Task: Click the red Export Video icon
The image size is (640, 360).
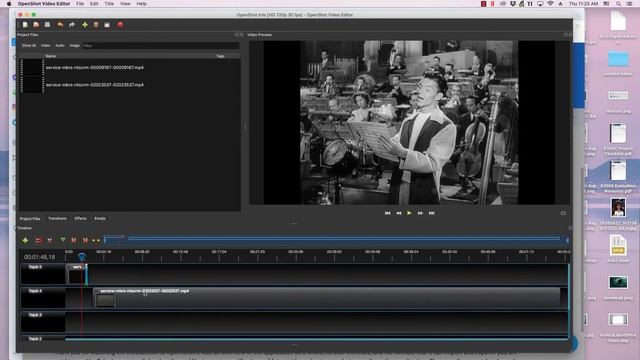Action: click(x=120, y=25)
